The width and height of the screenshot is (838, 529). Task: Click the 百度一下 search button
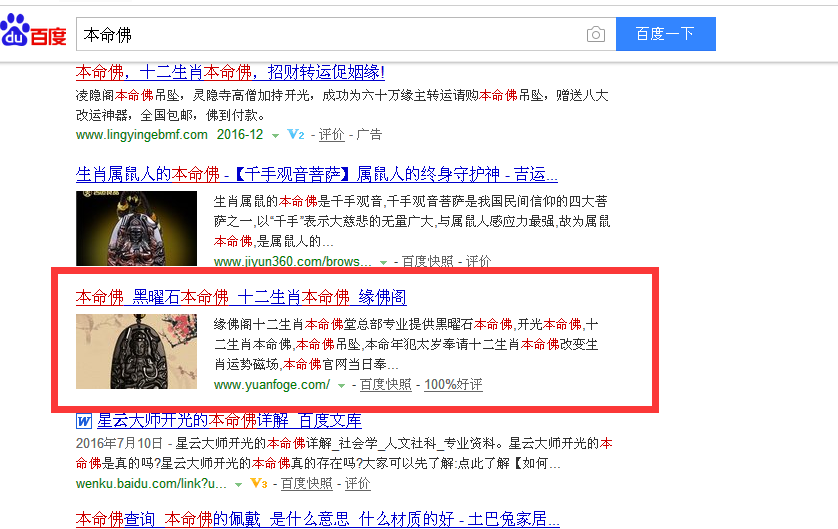point(665,34)
